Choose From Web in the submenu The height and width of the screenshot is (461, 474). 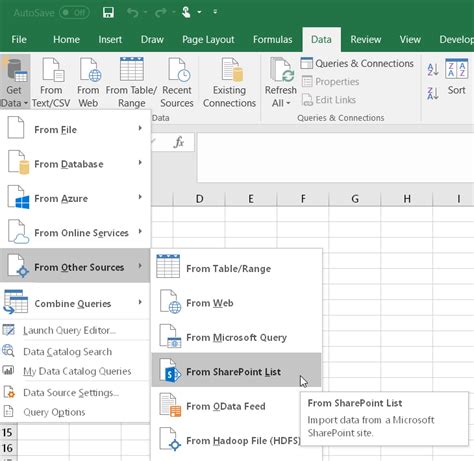[237, 303]
